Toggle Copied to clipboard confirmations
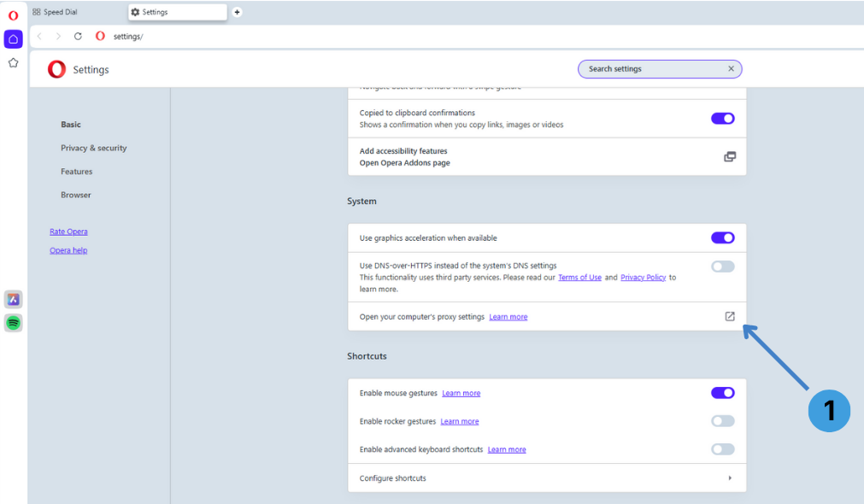Image resolution: width=864 pixels, height=504 pixels. [x=722, y=119]
